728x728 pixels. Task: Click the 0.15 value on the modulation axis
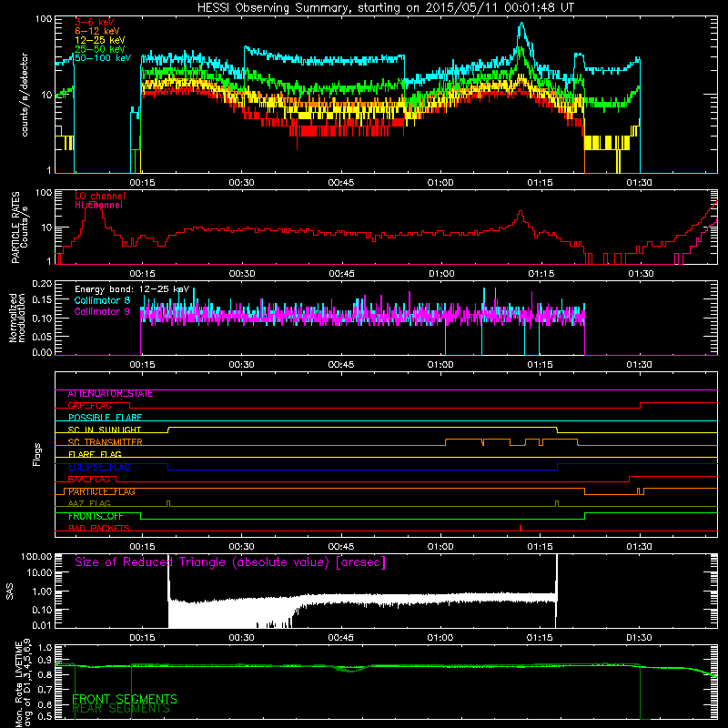coord(42,300)
